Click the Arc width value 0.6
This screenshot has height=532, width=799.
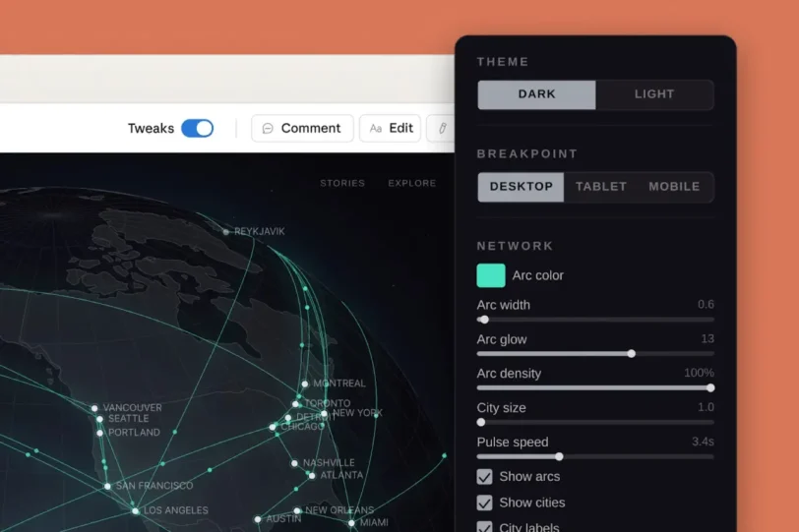(706, 305)
